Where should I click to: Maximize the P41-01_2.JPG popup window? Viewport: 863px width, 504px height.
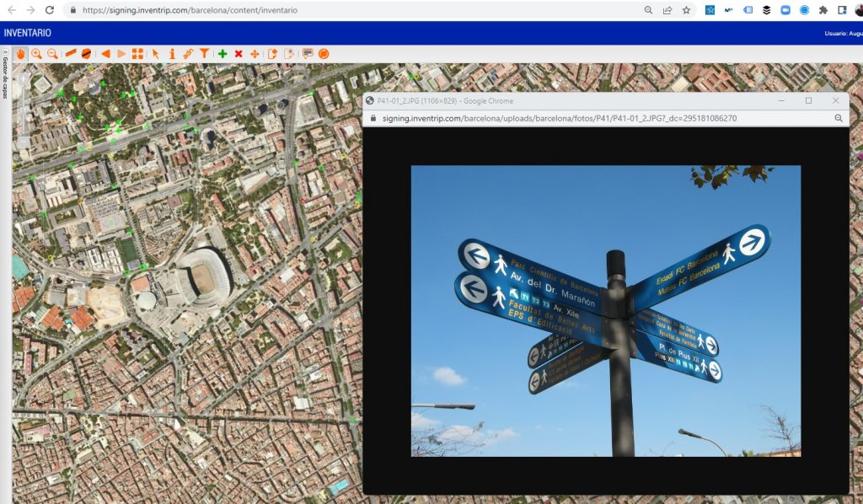(808, 100)
